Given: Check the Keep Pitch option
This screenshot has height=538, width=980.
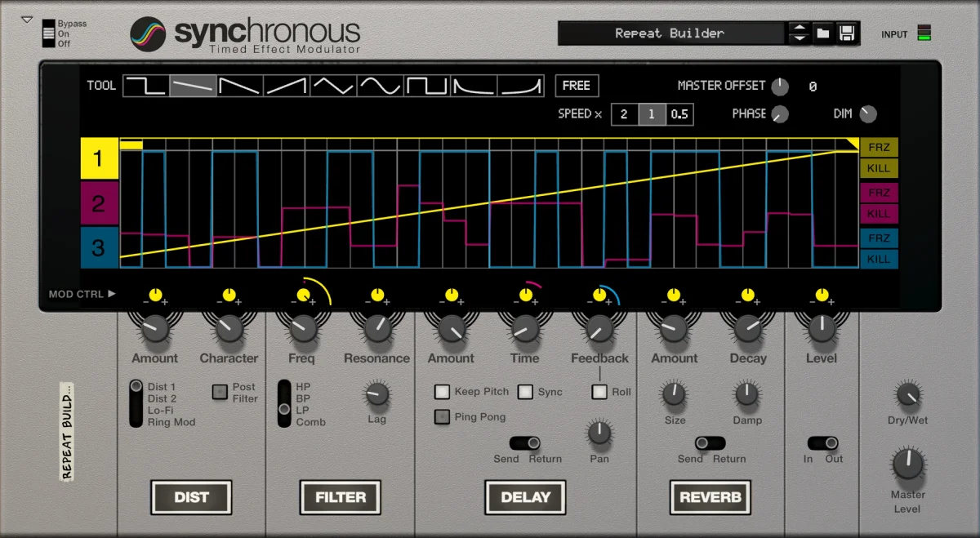Looking at the screenshot, I should coord(442,392).
